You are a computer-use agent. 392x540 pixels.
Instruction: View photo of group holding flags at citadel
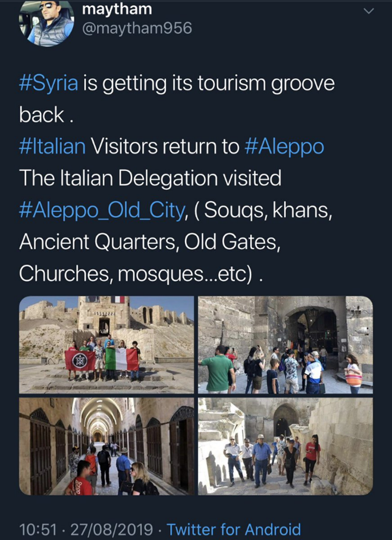click(x=107, y=345)
